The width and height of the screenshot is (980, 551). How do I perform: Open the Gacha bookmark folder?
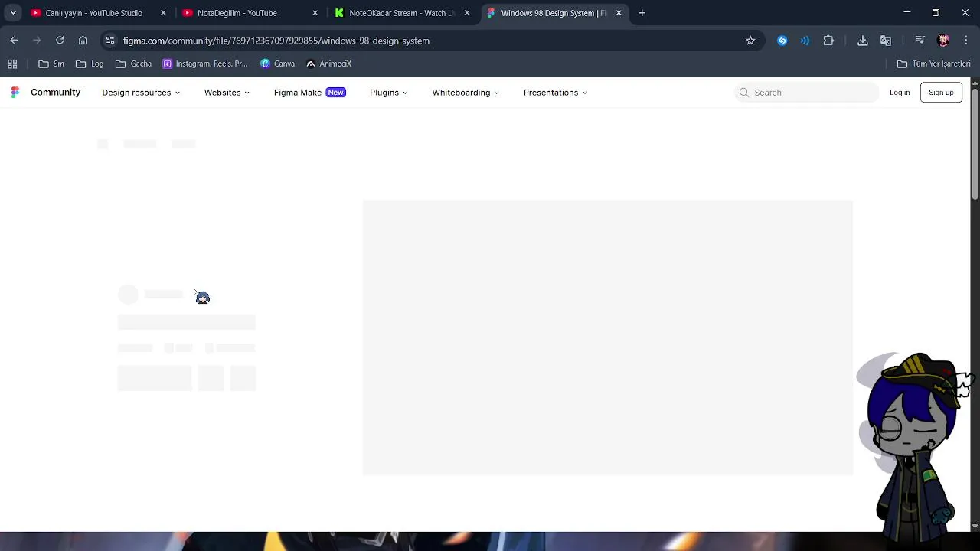pyautogui.click(x=133, y=64)
